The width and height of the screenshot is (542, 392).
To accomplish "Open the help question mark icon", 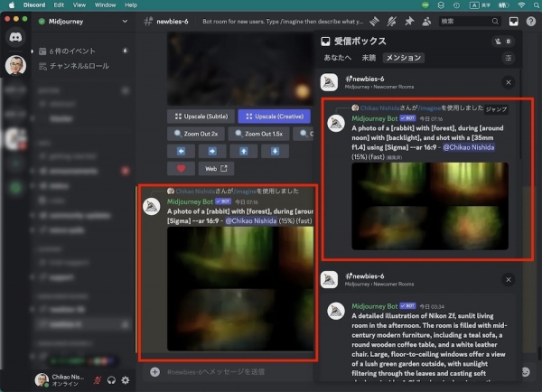I will pyautogui.click(x=531, y=20).
